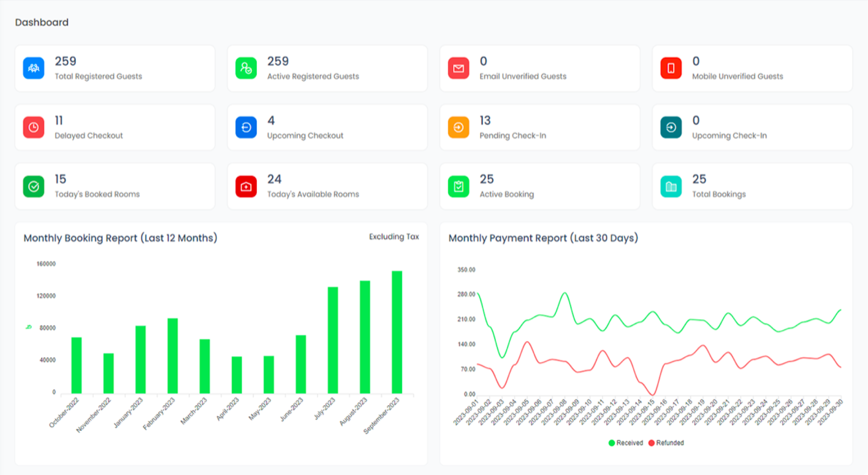868x475 pixels.
Task: Click the Today's Booked Rooms checkmark icon
Action: tap(34, 186)
